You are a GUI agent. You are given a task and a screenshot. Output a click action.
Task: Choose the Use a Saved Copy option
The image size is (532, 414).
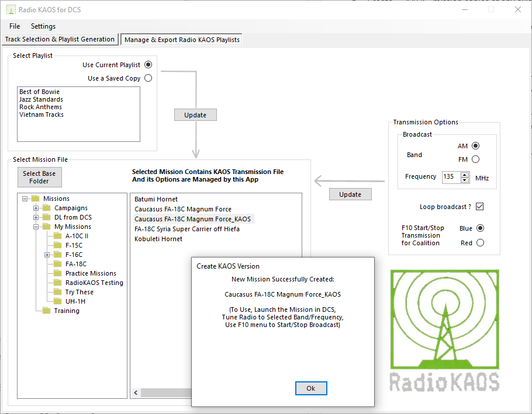pos(148,78)
